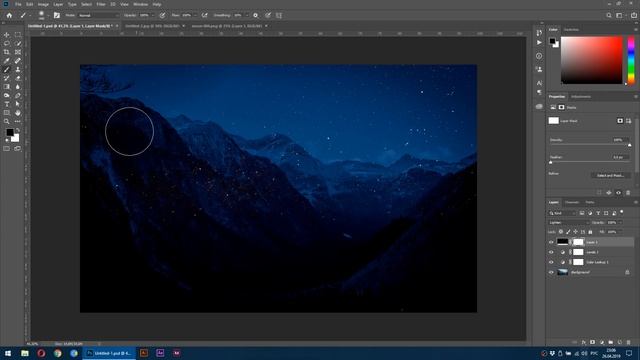Select the Dodge tool
Image resolution: width=640 pixels, height=360 pixels.
coord(7,96)
